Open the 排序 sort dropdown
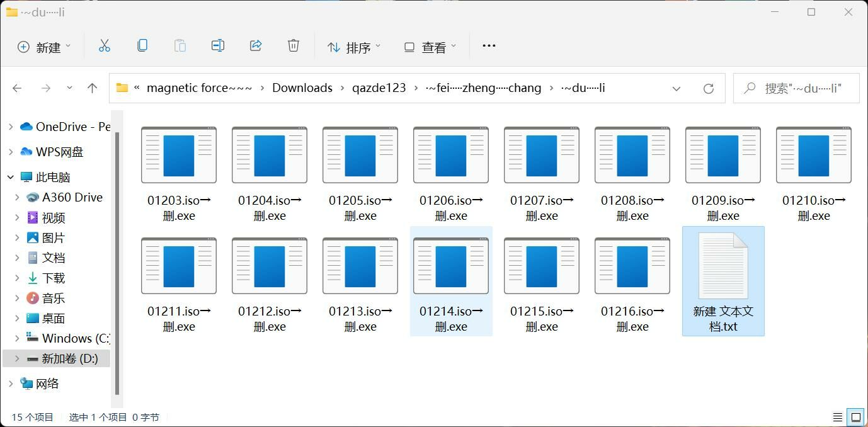 coord(354,47)
